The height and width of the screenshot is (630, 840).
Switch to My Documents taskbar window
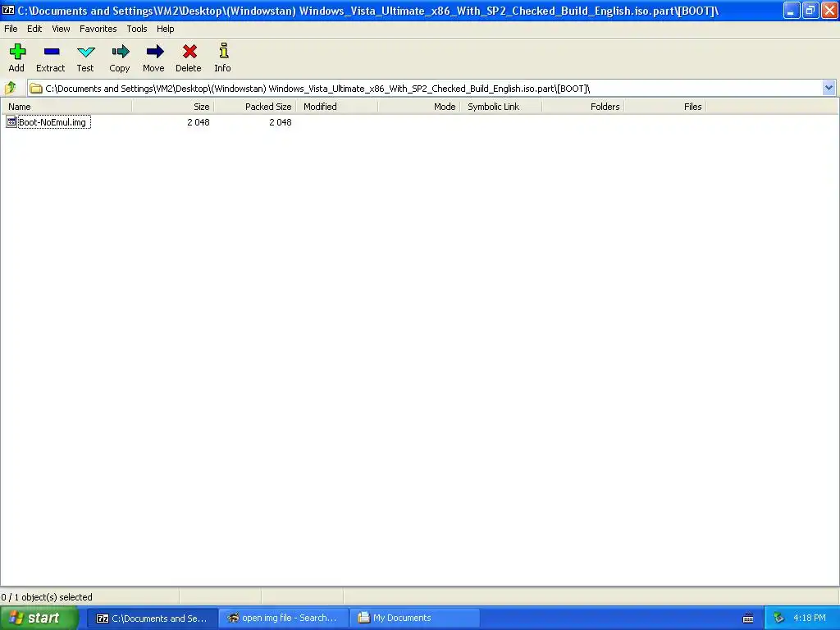pyautogui.click(x=414, y=619)
